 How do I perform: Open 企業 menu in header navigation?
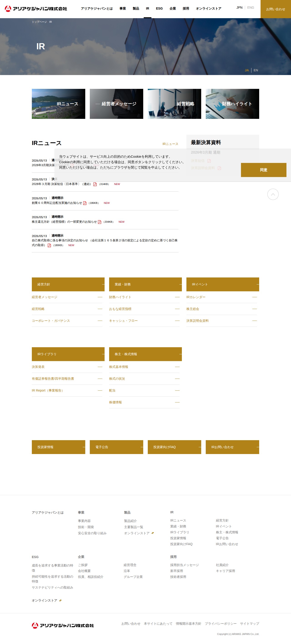pyautogui.click(x=173, y=9)
